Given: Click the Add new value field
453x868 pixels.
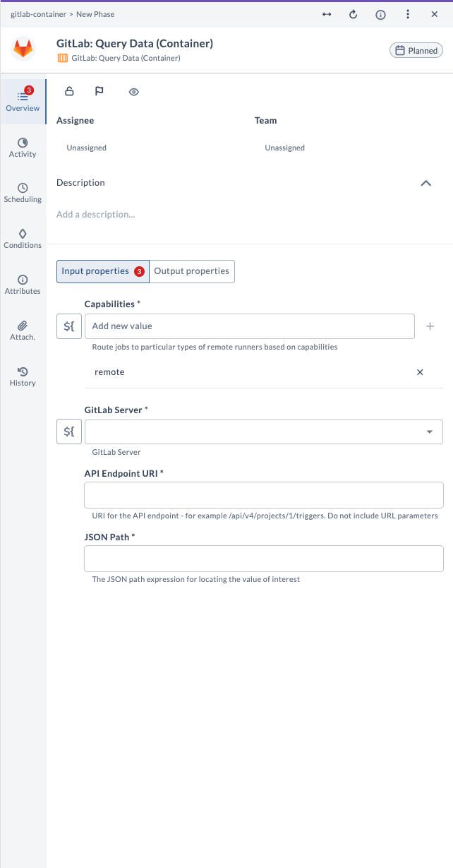Looking at the screenshot, I should click(x=250, y=326).
